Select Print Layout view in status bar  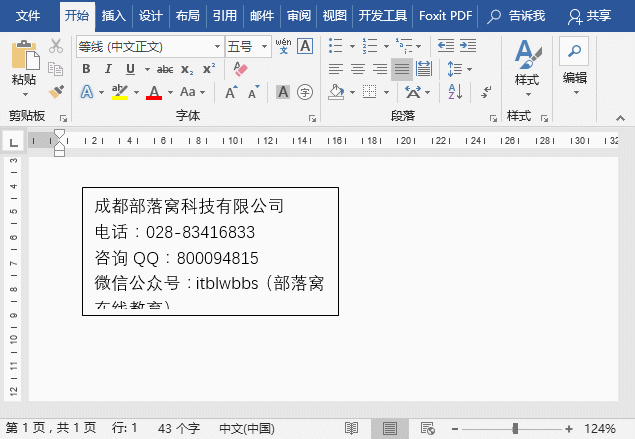390,428
